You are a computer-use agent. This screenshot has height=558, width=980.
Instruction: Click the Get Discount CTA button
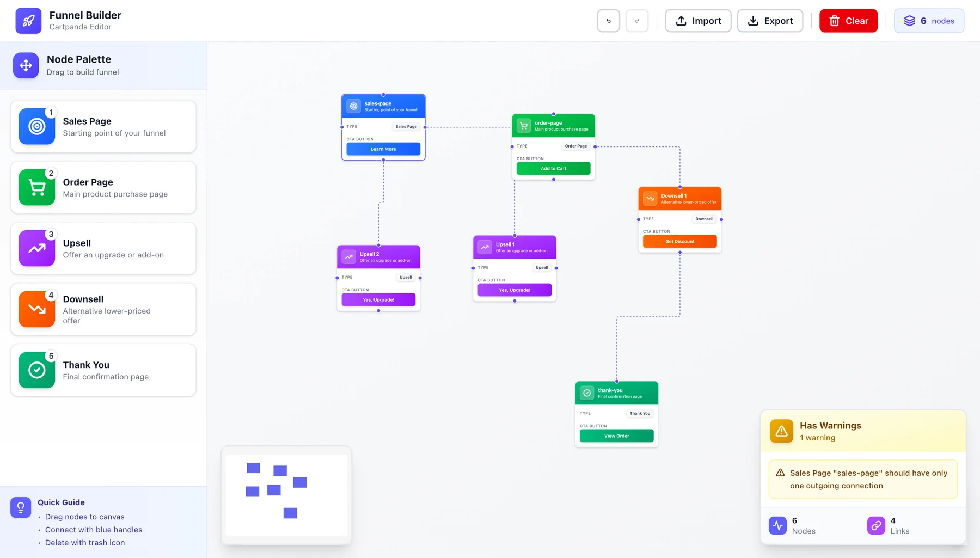click(679, 242)
